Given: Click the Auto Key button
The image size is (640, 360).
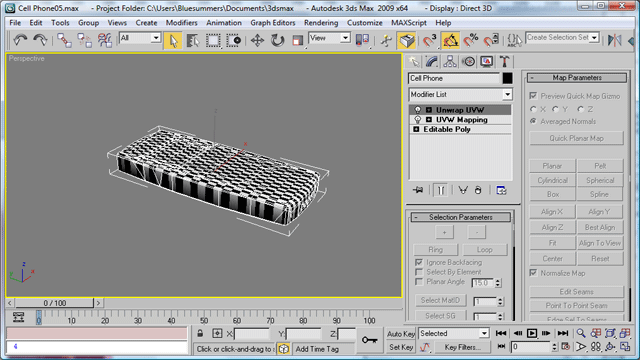Looking at the screenshot, I should (400, 334).
